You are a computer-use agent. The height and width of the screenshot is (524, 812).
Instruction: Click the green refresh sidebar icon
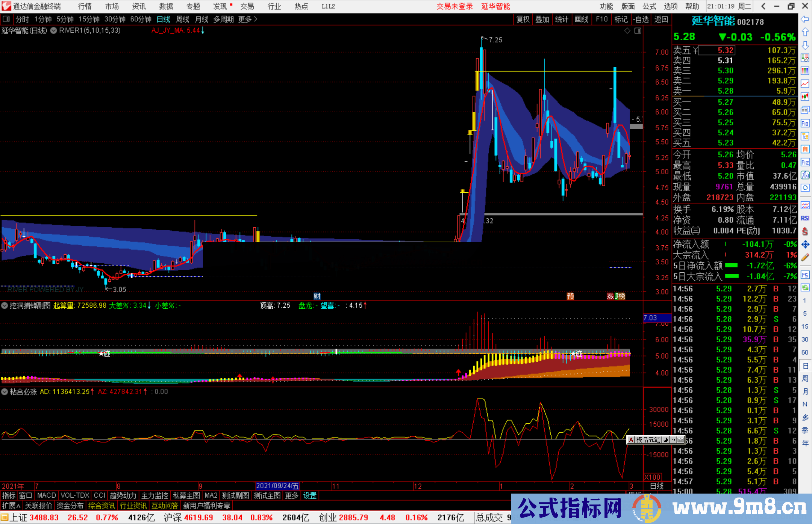click(x=805, y=288)
